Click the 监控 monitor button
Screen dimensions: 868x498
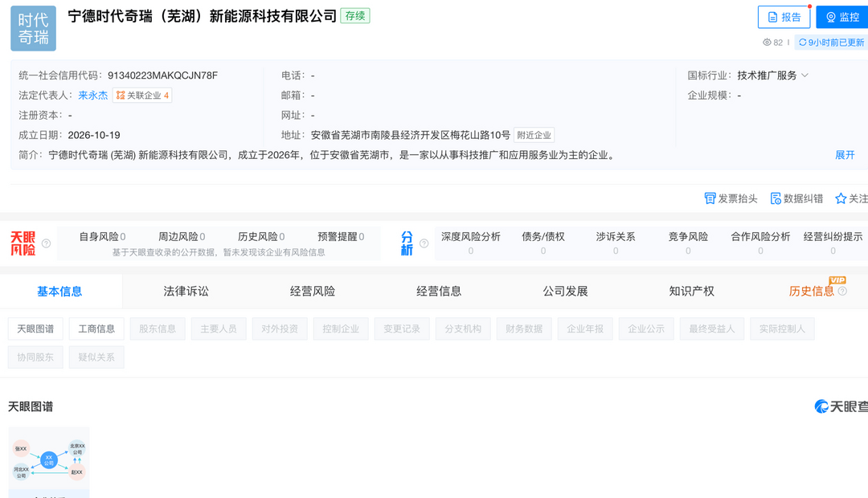pos(842,17)
